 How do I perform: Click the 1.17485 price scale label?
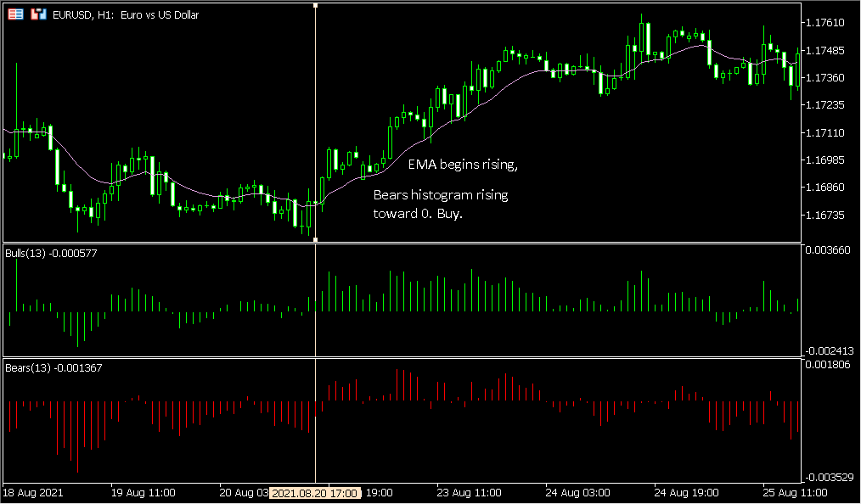pos(825,50)
